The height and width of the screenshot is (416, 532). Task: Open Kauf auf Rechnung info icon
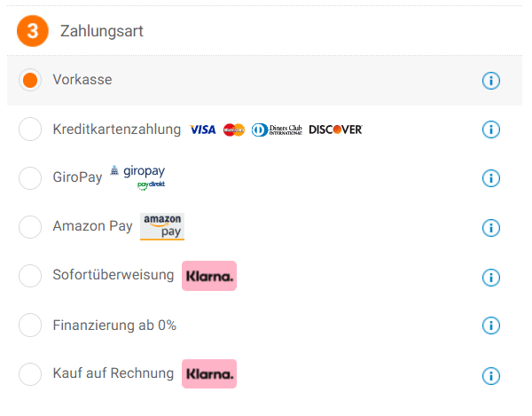(x=491, y=374)
